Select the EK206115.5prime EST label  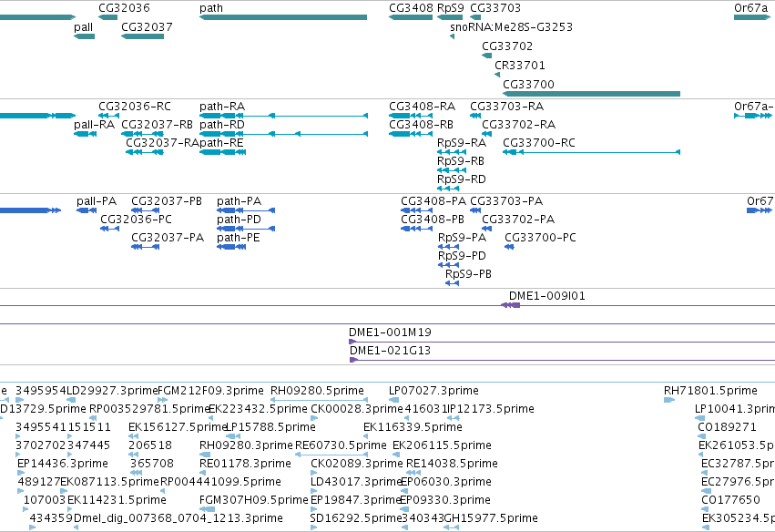(442, 446)
